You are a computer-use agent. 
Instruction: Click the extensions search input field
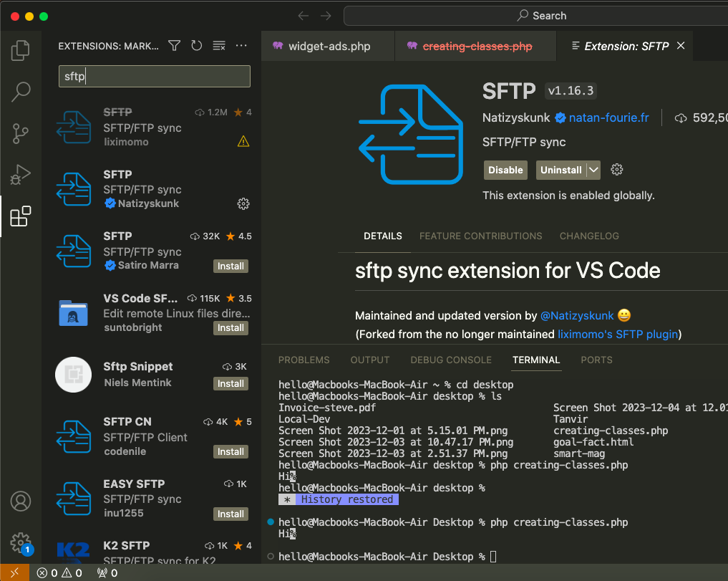click(x=154, y=76)
